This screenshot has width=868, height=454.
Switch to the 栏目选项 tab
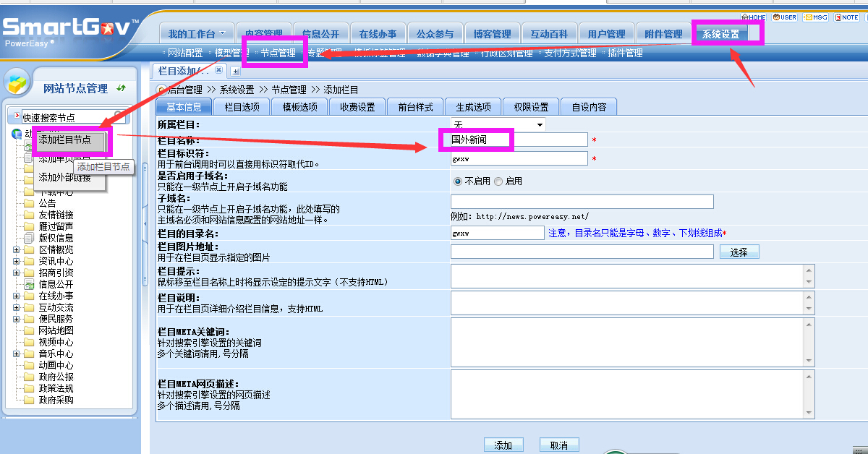(x=242, y=107)
